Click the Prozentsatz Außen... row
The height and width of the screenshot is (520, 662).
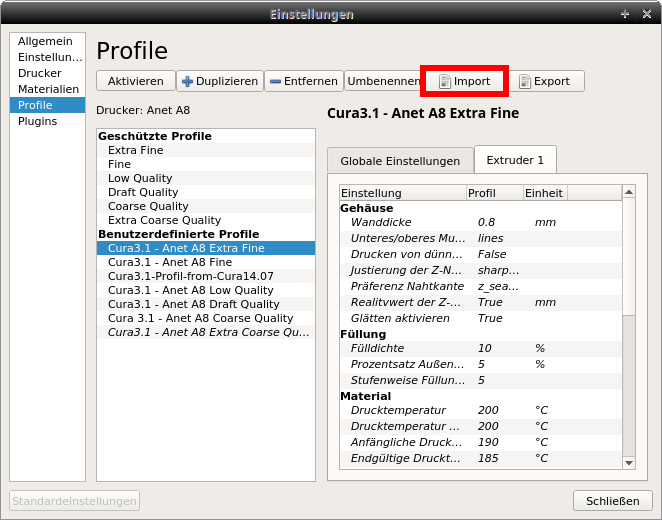click(x=480, y=365)
